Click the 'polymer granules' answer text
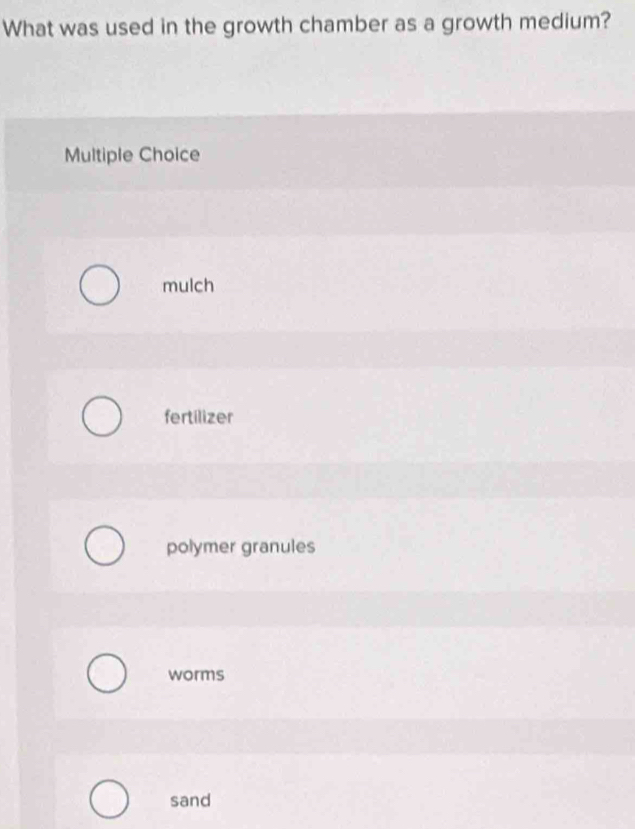 pyautogui.click(x=241, y=548)
